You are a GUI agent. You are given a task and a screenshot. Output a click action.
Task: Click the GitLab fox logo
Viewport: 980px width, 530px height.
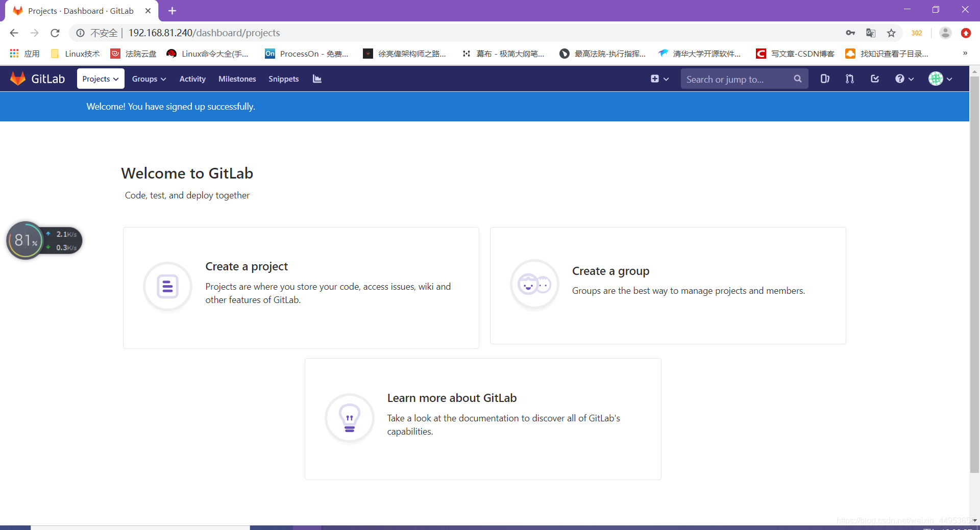coord(18,79)
